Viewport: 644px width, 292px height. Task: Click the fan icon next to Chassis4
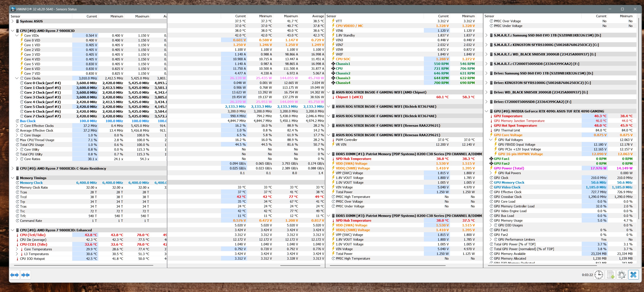tap(333, 83)
